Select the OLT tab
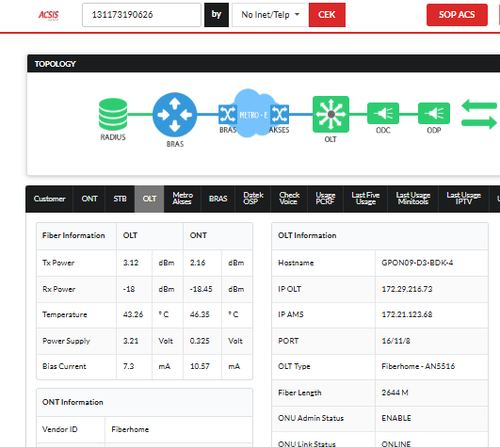The image size is (500, 447). [149, 199]
